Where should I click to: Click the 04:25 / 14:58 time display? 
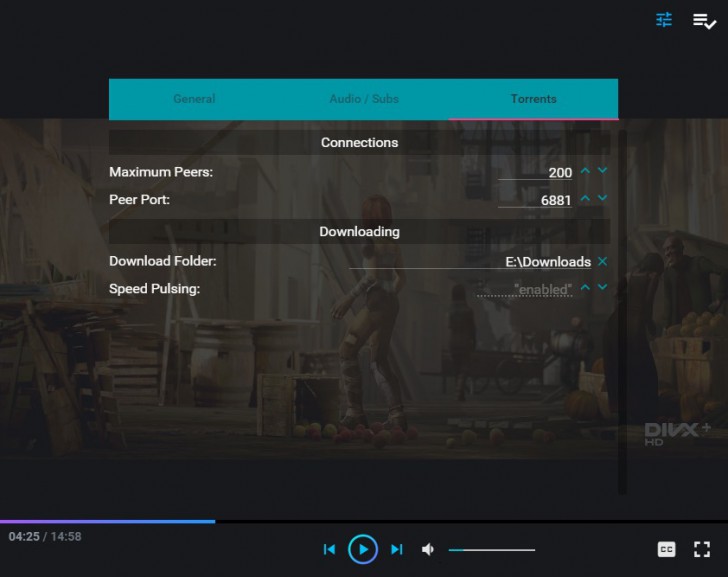pyautogui.click(x=45, y=537)
